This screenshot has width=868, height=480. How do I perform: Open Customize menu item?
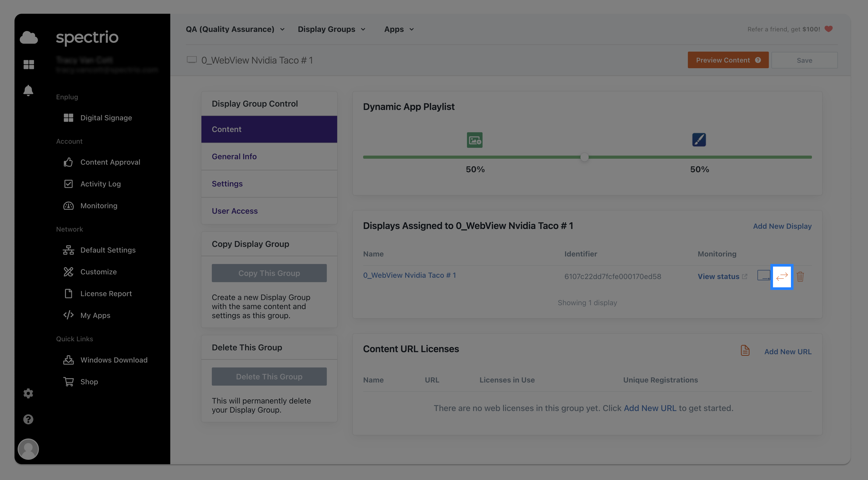pyautogui.click(x=98, y=272)
